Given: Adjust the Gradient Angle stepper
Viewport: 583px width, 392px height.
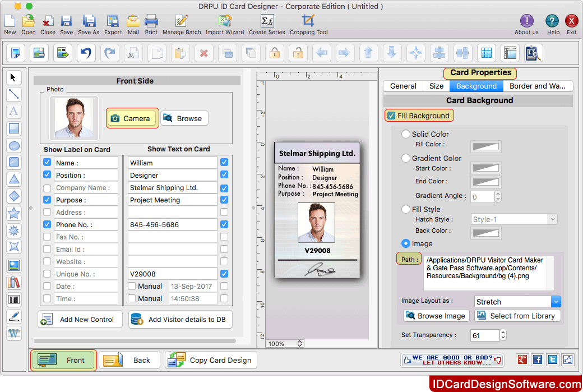Looking at the screenshot, I should click(x=498, y=196).
